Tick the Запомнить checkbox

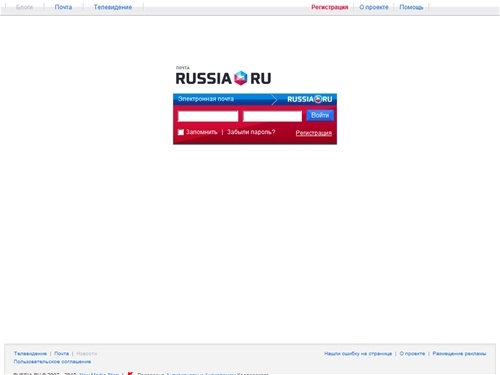tap(181, 132)
